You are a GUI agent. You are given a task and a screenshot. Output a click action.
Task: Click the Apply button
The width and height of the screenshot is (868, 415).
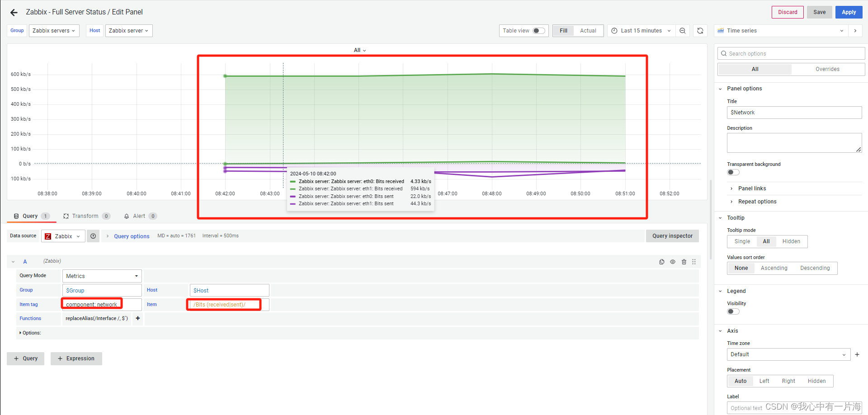pos(849,12)
